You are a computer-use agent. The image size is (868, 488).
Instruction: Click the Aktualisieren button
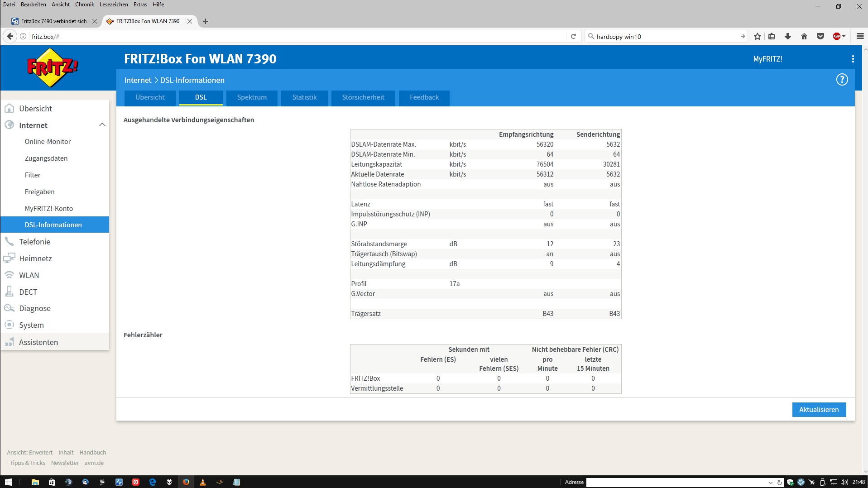pyautogui.click(x=819, y=410)
